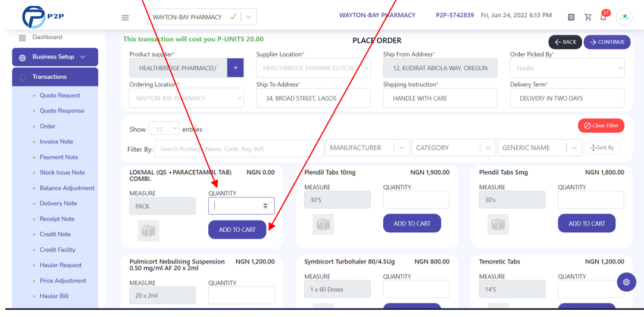
Task: Open the Show entries dropdown
Action: click(x=164, y=129)
